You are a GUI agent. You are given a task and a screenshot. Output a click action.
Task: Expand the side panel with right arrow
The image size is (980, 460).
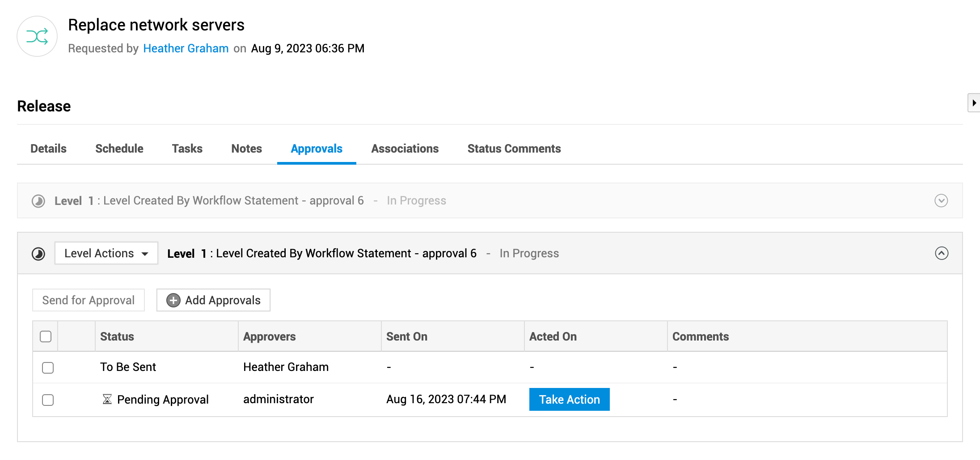pyautogui.click(x=974, y=103)
